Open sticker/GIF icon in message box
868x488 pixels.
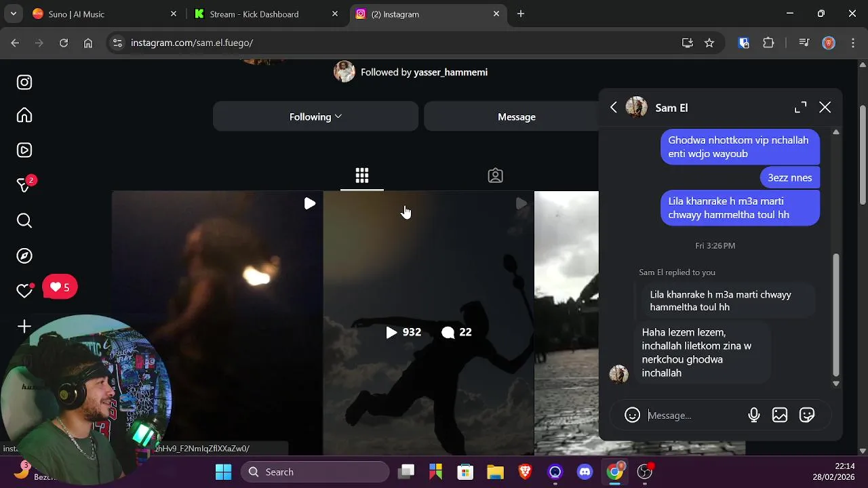tap(807, 415)
